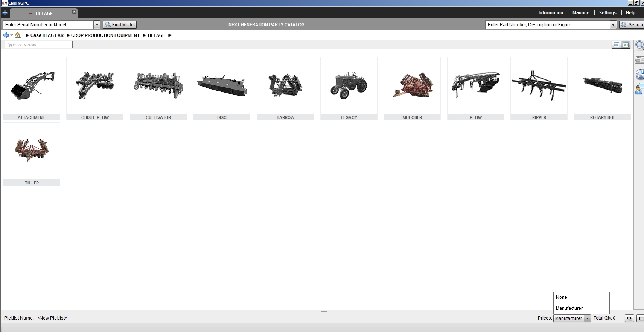
Task: Open the ATTACHMENT category
Action: 32,89
